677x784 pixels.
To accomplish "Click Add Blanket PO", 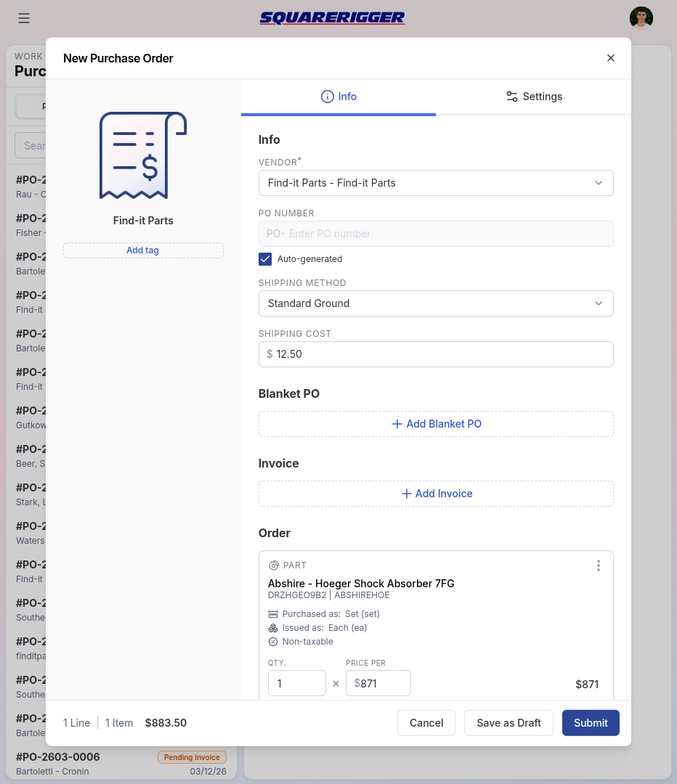I will [x=436, y=424].
